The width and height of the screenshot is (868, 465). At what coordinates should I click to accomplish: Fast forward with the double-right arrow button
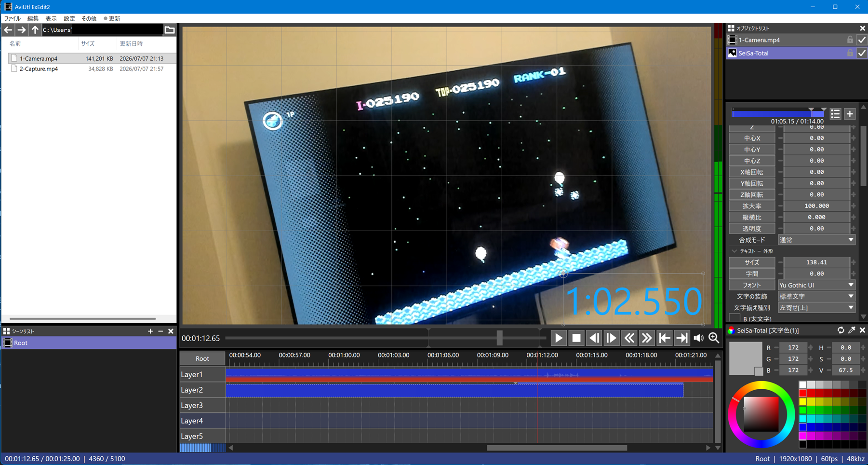pyautogui.click(x=646, y=338)
